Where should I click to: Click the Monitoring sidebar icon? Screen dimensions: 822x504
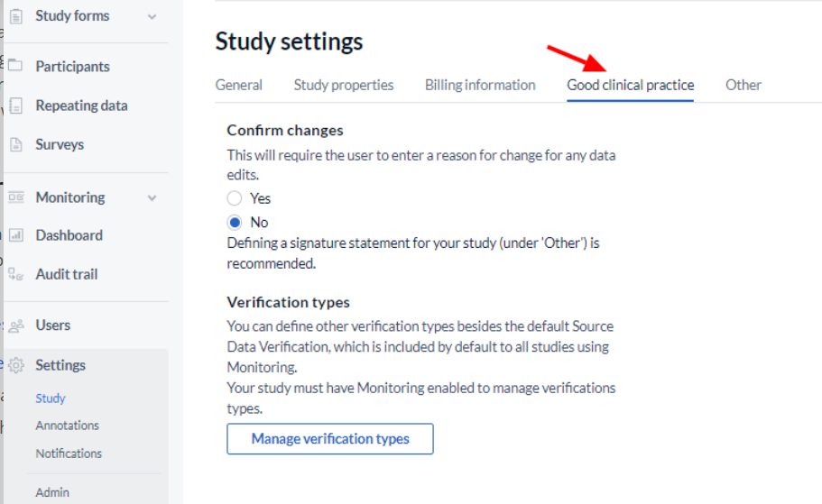16,197
